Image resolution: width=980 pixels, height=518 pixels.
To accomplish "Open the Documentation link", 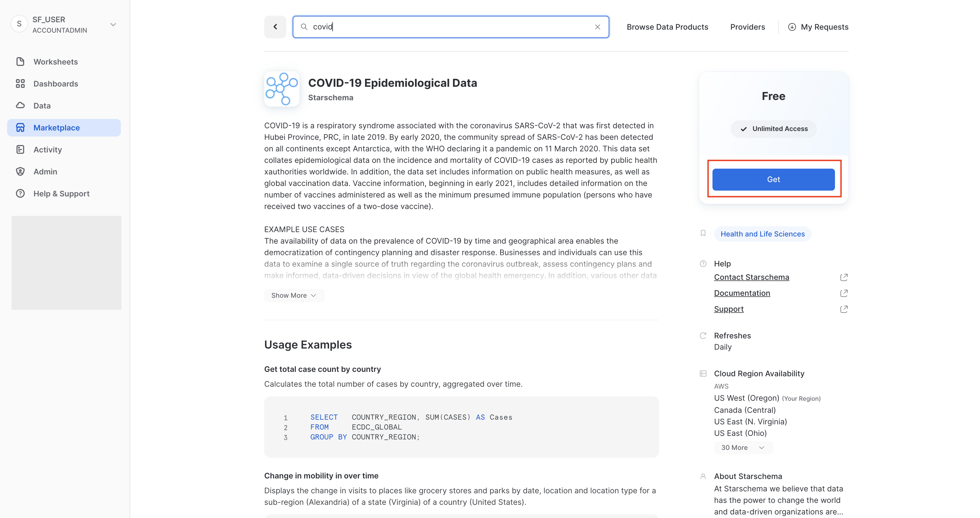I will 742,293.
